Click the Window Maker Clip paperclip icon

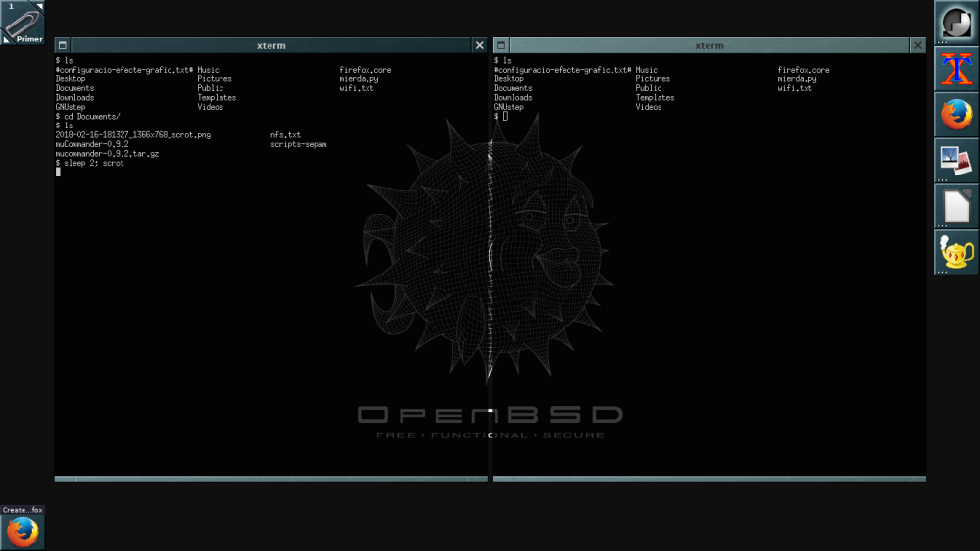coord(23,23)
